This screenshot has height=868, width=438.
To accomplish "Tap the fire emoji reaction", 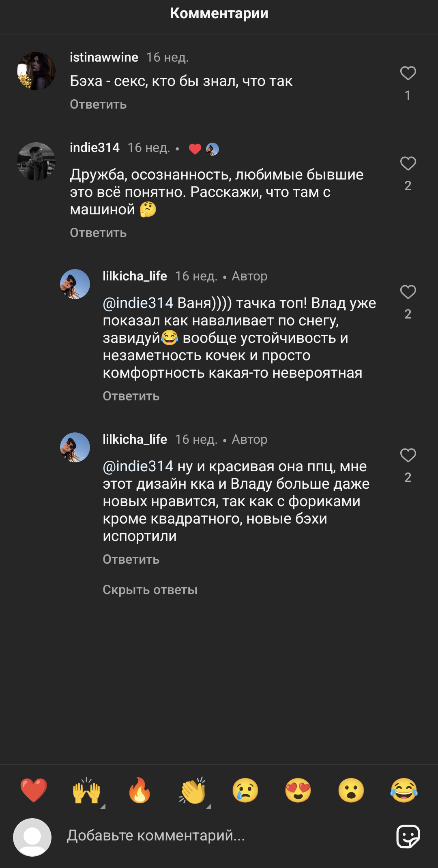I will click(x=140, y=790).
